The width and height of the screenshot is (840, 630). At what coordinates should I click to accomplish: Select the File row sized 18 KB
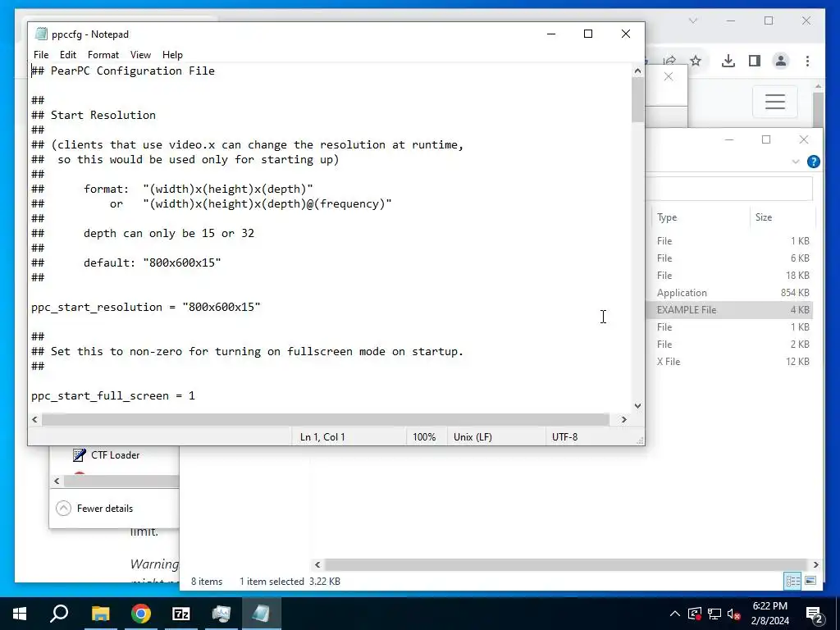tap(729, 276)
